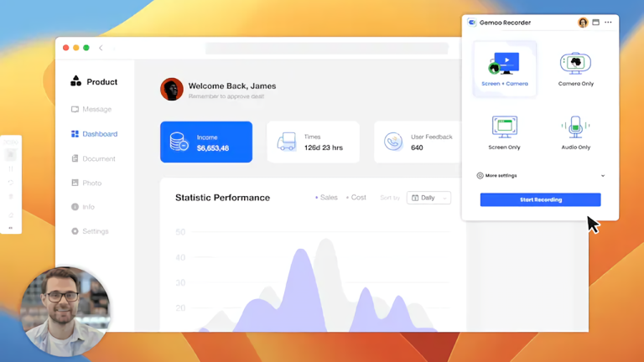Click the browser back arrow
This screenshot has height=362, width=644.
pyautogui.click(x=101, y=48)
